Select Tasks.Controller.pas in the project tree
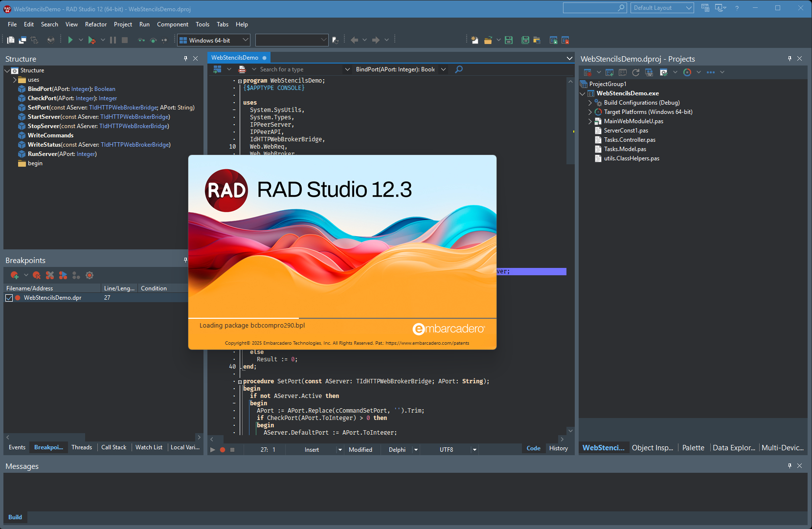 pos(629,140)
